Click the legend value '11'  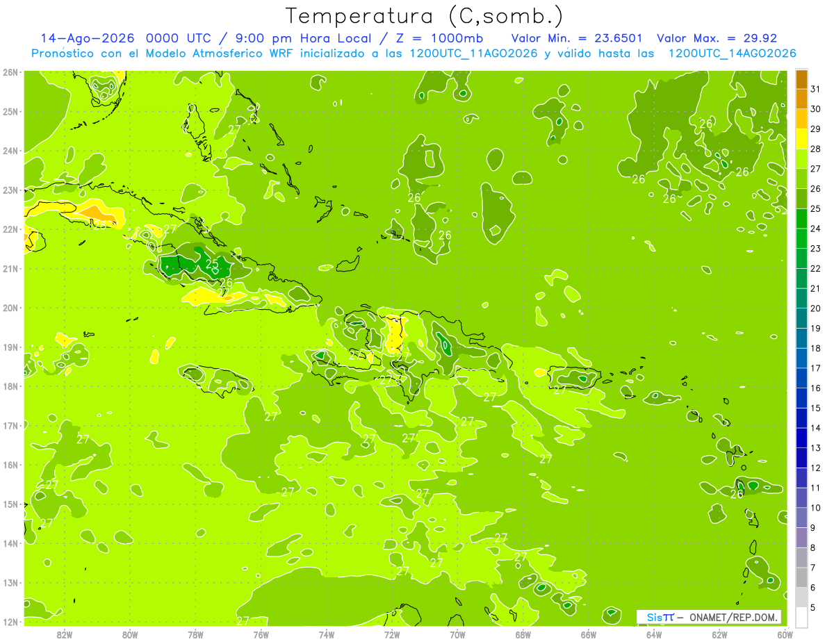point(816,488)
